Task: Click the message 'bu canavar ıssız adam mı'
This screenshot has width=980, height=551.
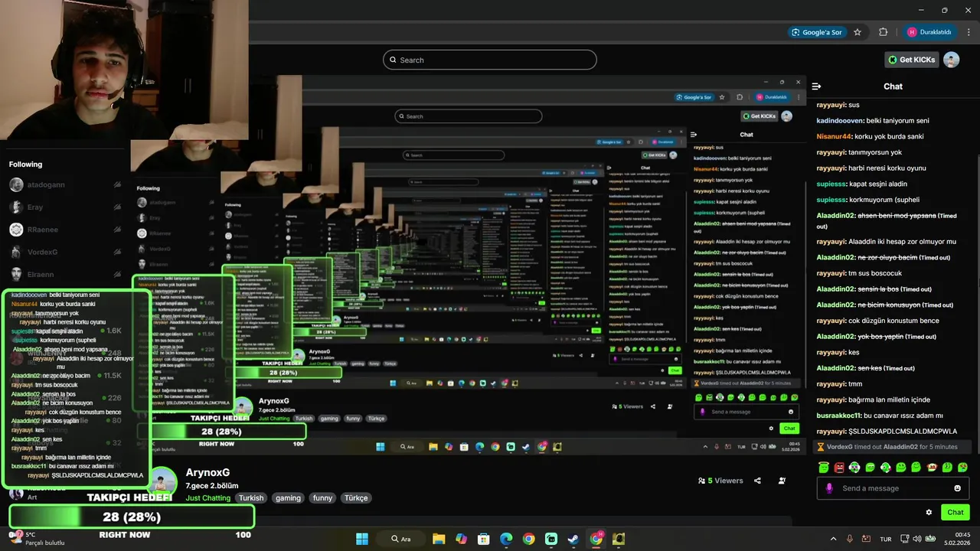Action: point(880,416)
